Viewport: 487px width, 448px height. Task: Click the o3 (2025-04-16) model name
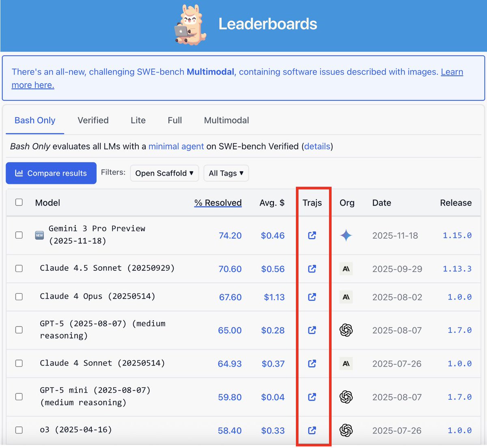coord(75,430)
